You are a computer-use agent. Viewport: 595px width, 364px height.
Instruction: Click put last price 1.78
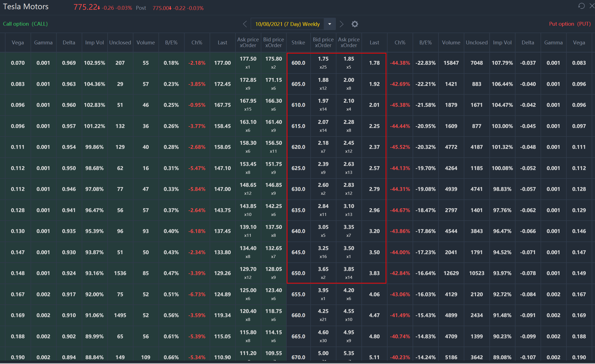374,63
